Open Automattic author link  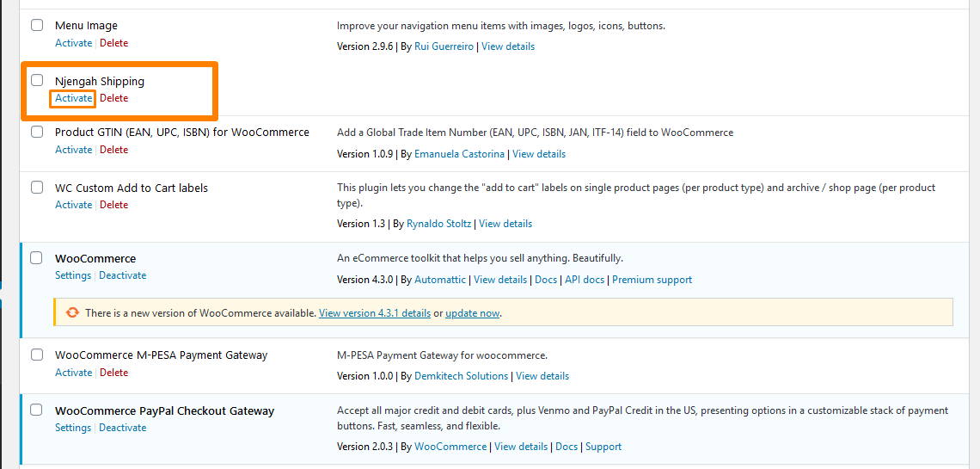tap(440, 280)
